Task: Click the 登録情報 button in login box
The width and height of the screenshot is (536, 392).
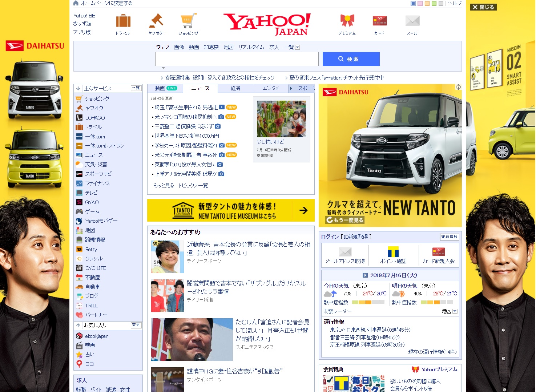Action: 450,237
